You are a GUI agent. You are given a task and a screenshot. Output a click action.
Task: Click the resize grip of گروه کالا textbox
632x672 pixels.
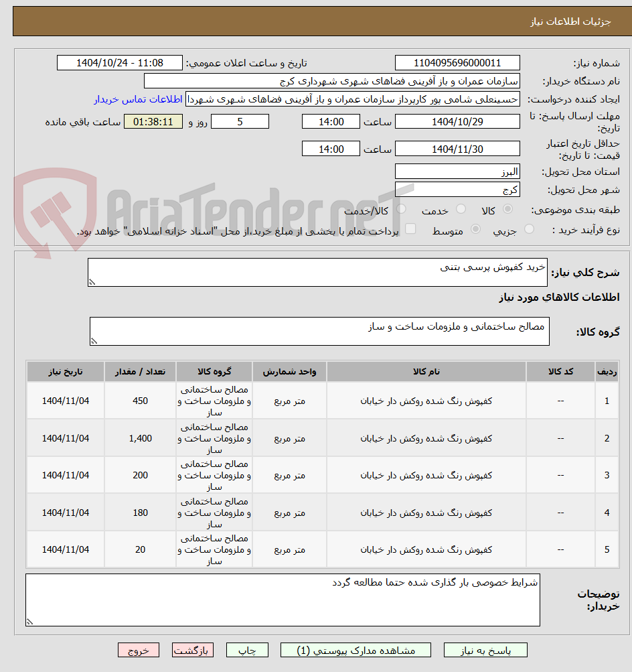[x=94, y=341]
